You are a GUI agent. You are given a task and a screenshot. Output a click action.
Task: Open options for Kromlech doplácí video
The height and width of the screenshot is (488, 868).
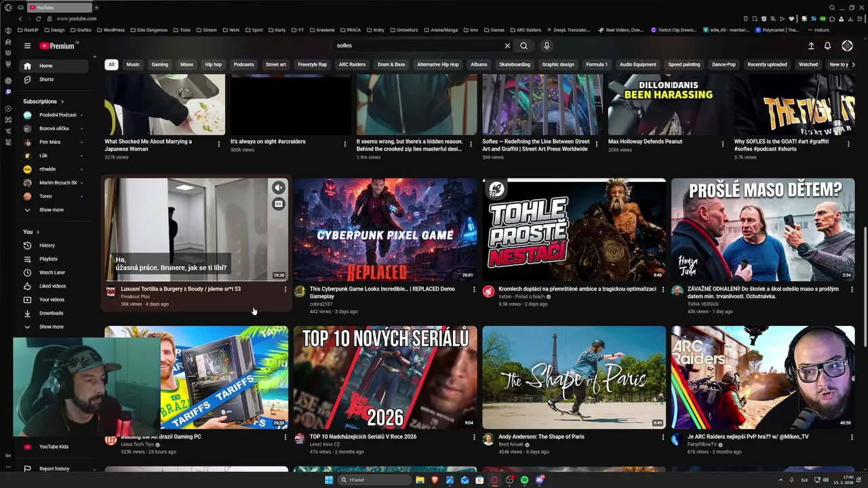(663, 289)
